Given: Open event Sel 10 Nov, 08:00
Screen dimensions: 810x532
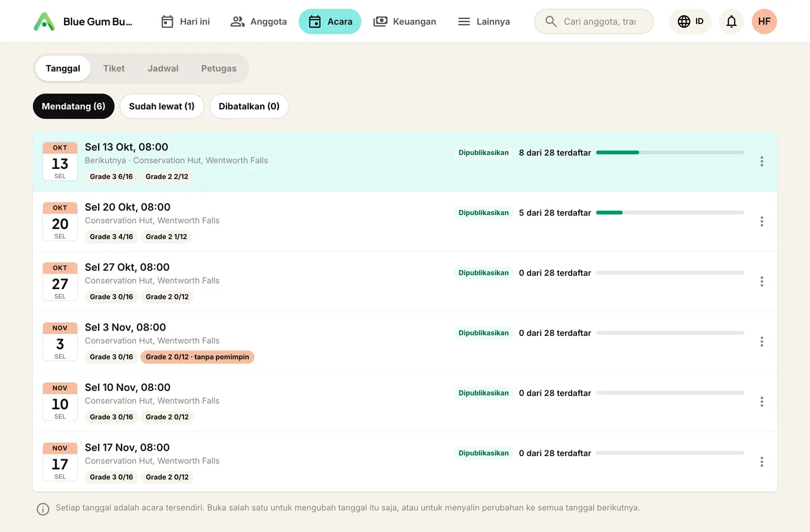Looking at the screenshot, I should pos(405,402).
